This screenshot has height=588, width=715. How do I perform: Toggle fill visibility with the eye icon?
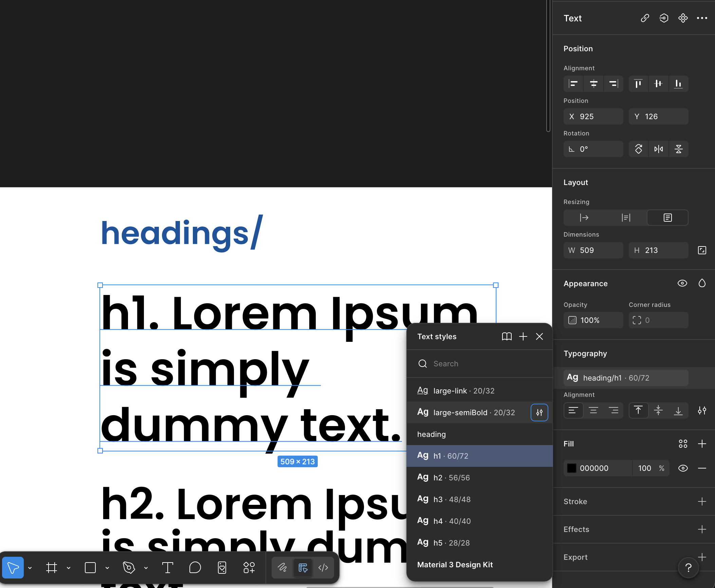click(683, 468)
